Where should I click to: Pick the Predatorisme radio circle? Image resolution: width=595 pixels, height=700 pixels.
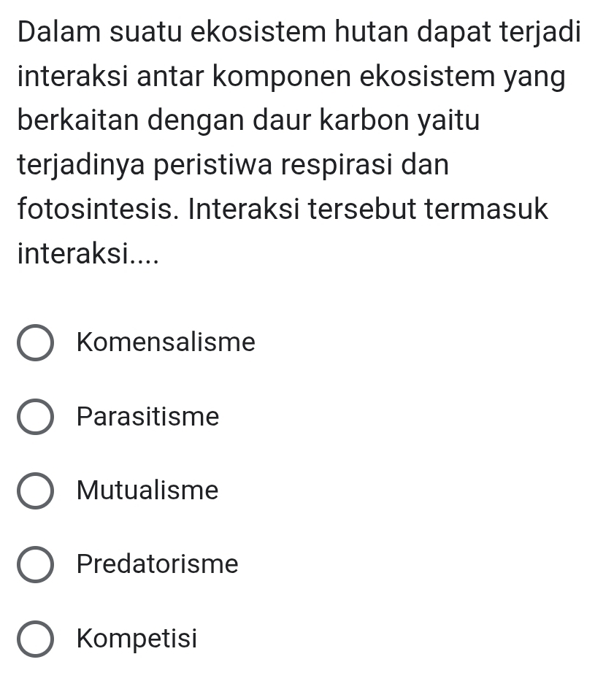pyautogui.click(x=34, y=565)
